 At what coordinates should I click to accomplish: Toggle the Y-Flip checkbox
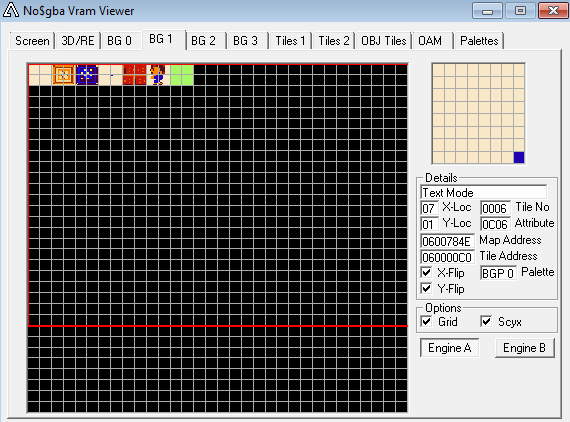pos(426,288)
